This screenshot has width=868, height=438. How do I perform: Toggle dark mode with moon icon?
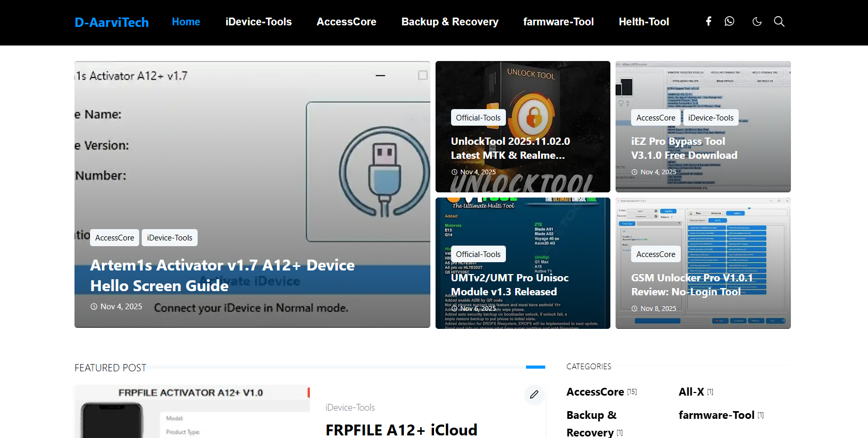tap(757, 22)
